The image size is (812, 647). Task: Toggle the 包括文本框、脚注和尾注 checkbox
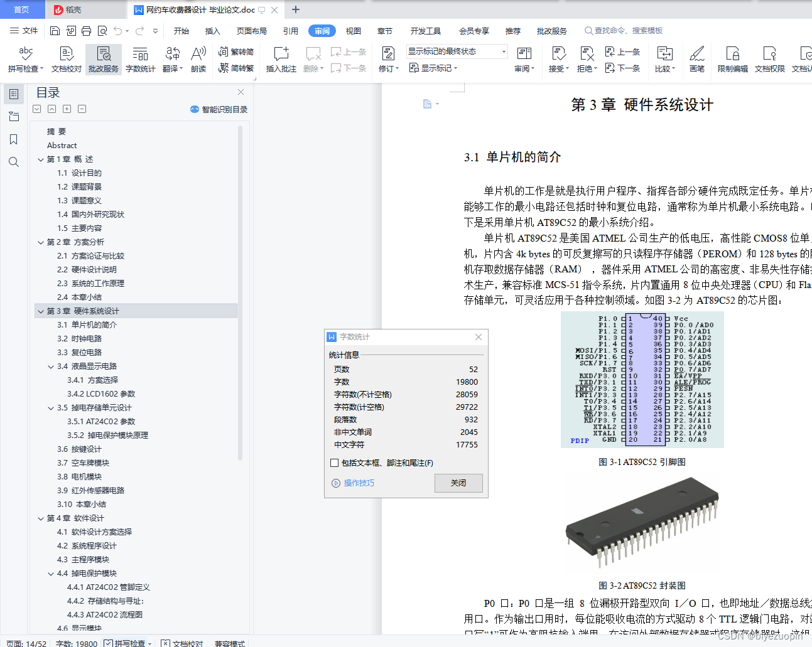[x=334, y=463]
